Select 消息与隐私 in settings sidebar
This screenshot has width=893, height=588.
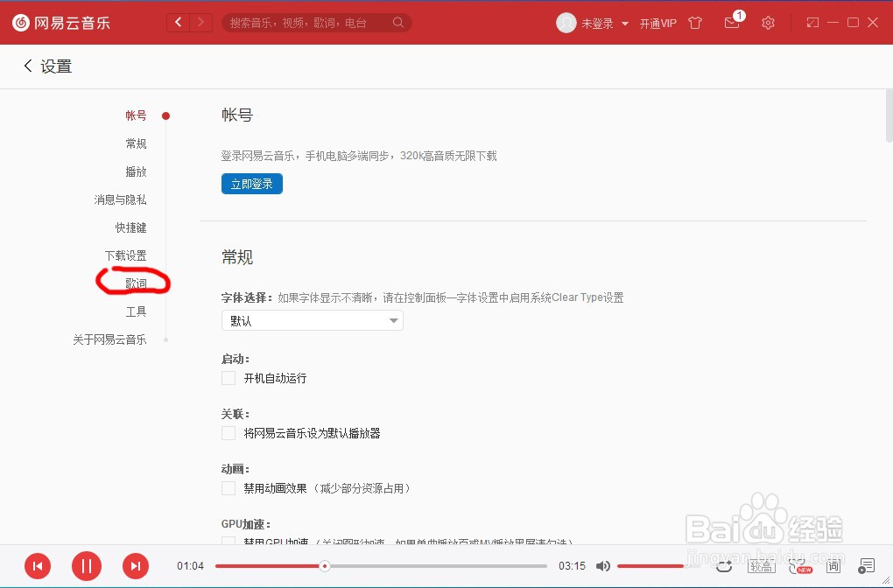120,199
